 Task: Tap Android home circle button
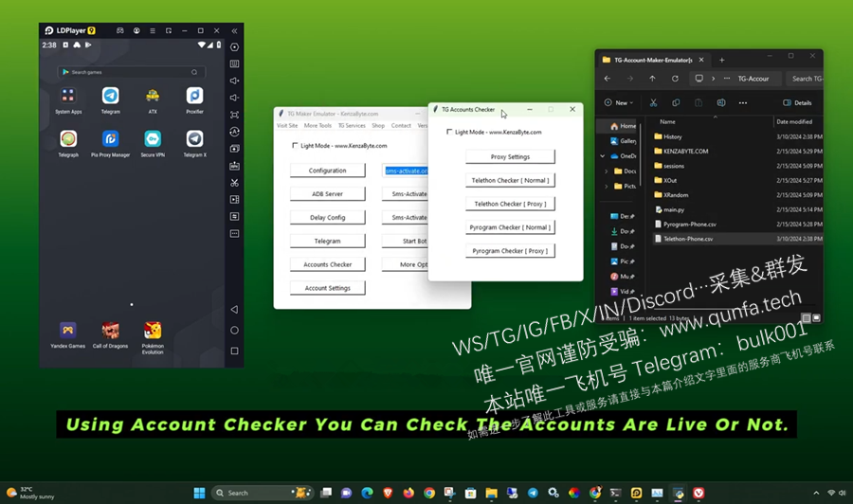point(234,330)
